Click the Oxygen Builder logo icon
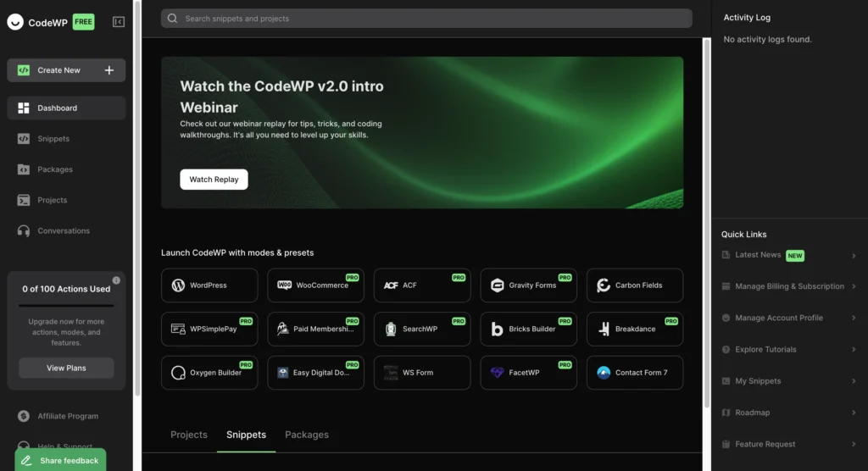The image size is (868, 471). click(178, 373)
